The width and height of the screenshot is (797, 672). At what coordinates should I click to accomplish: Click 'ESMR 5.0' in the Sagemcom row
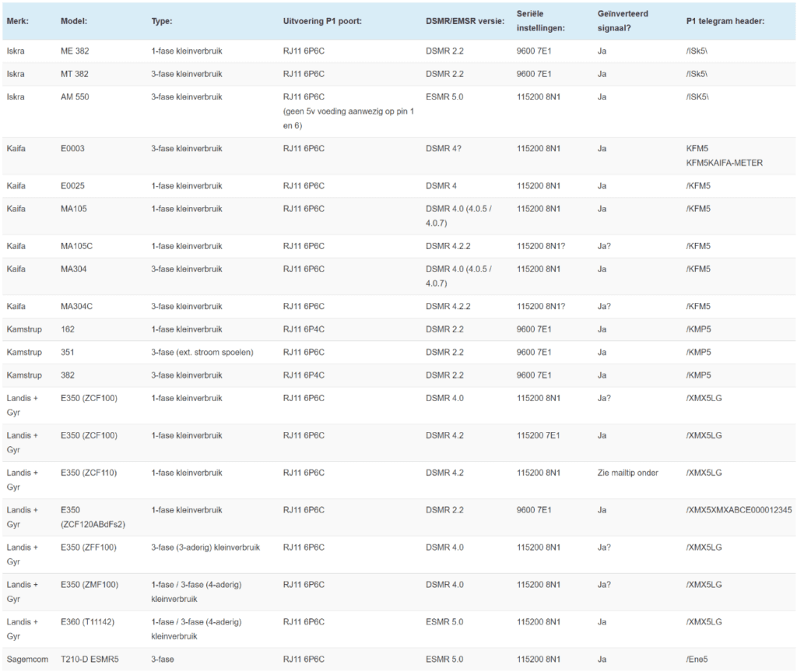pyautogui.click(x=444, y=660)
